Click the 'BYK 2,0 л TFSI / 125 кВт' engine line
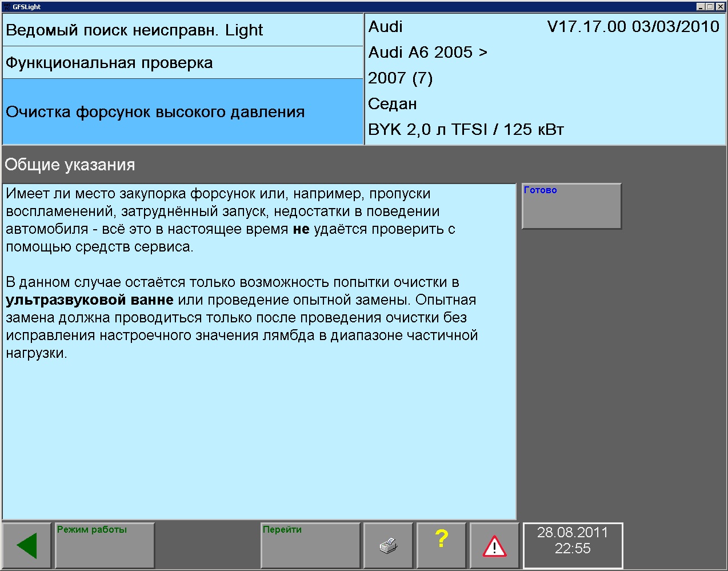The image size is (728, 571). coord(466,129)
